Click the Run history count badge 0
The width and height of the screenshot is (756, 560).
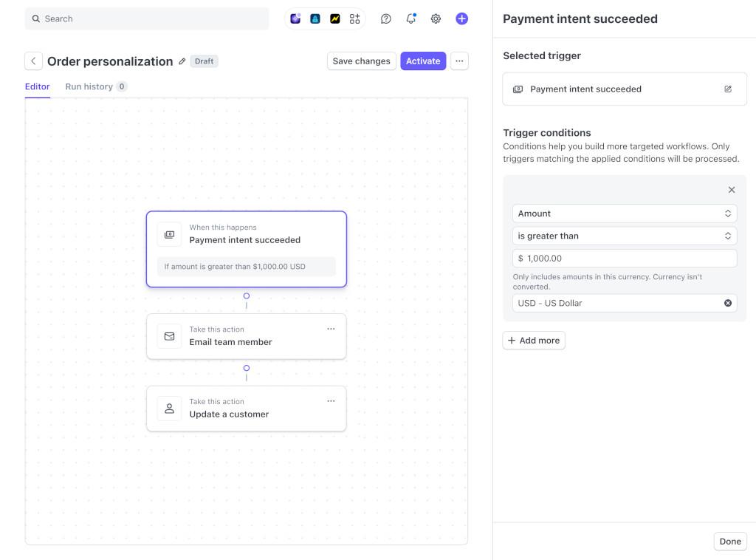pyautogui.click(x=122, y=87)
